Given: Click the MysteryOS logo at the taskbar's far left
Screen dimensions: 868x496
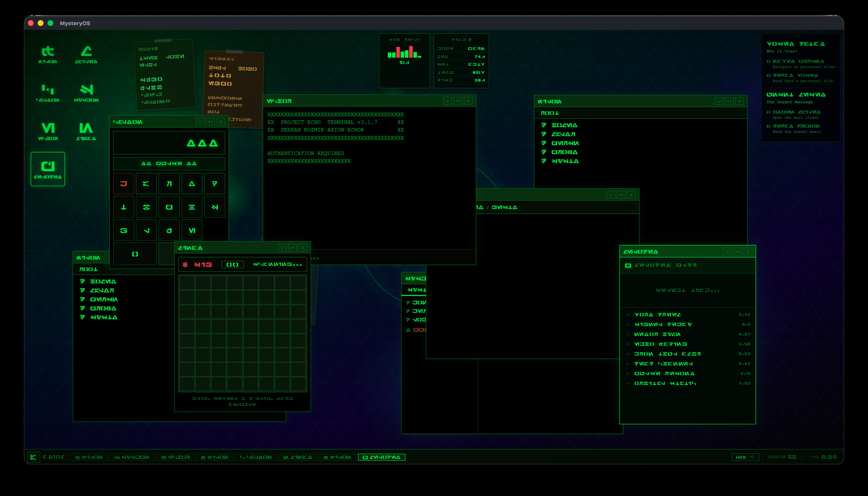Looking at the screenshot, I should click(x=34, y=457).
